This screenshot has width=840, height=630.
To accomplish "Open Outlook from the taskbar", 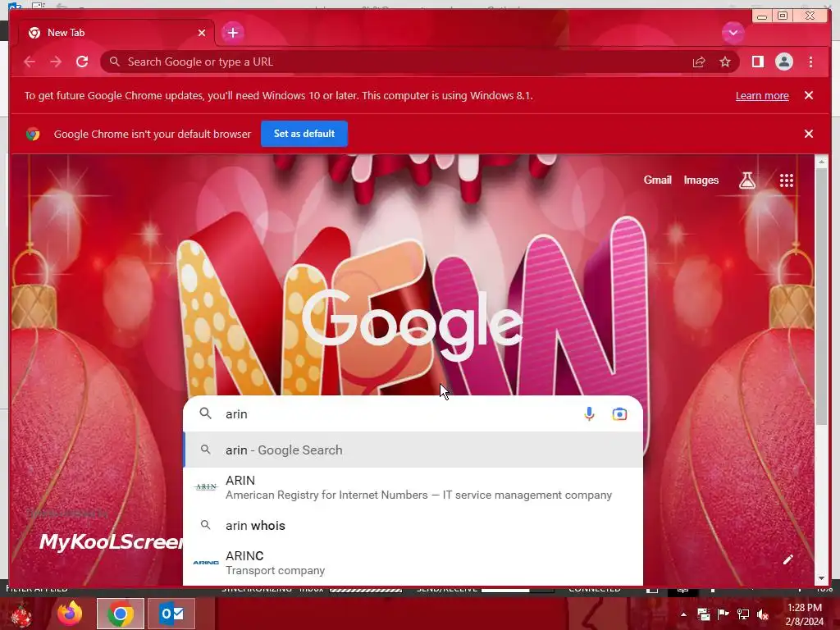I will [171, 614].
